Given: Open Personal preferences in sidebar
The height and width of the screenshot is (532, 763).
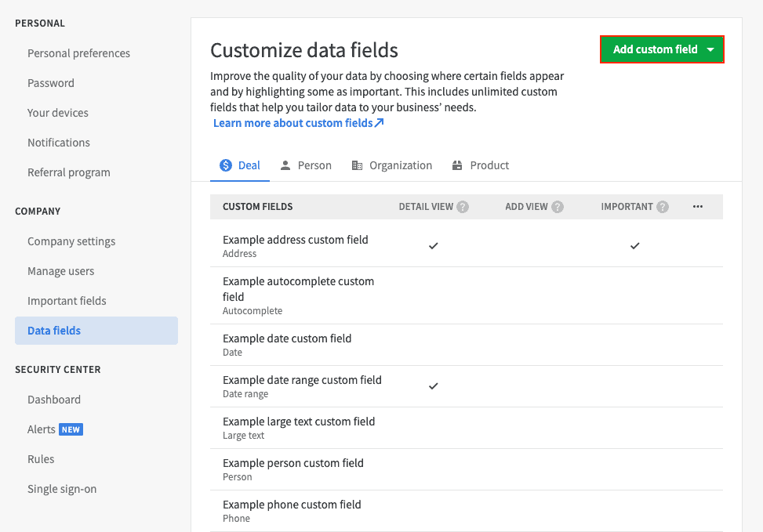Looking at the screenshot, I should pos(79,53).
